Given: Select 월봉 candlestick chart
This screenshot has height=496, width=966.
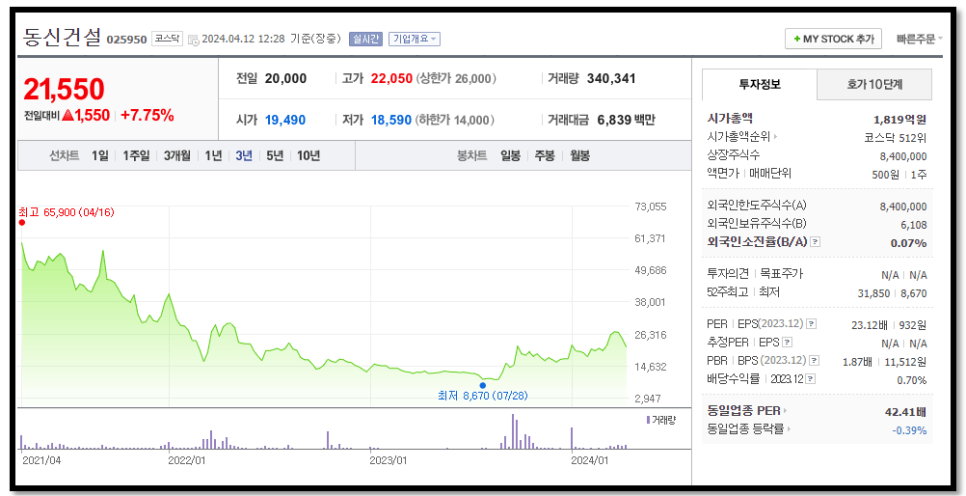Looking at the screenshot, I should coord(580,156).
